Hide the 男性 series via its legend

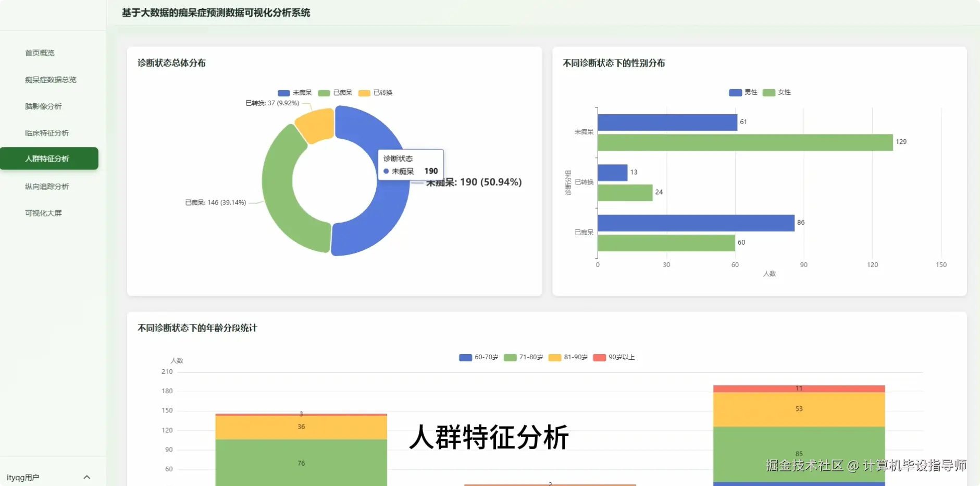point(742,92)
